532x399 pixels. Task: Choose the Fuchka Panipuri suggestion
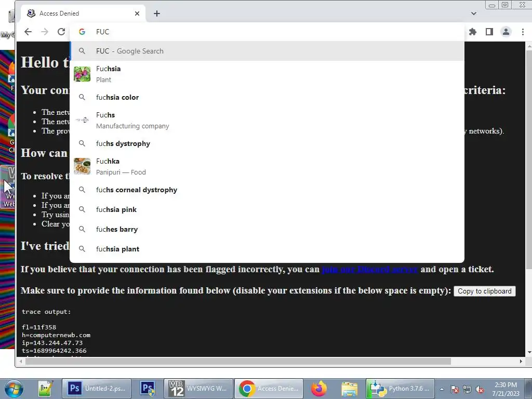[x=267, y=166]
